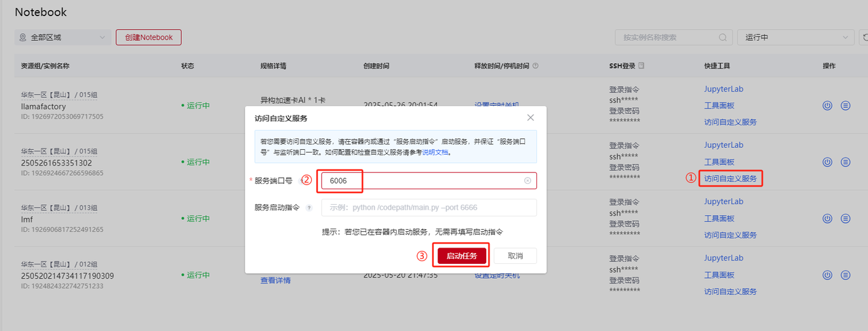
Task: Open JupyterLab for the llamafactory instance
Action: [x=724, y=89]
